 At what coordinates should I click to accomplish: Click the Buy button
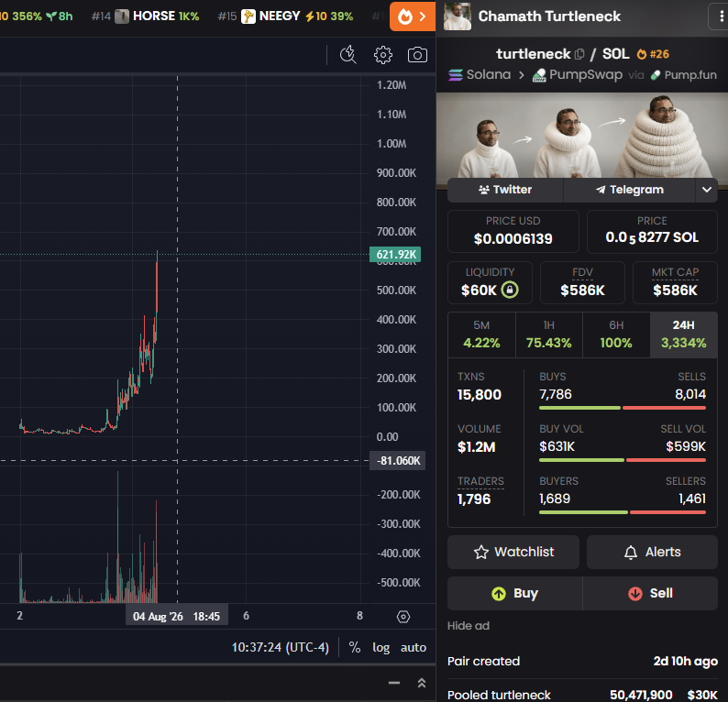pos(514,594)
